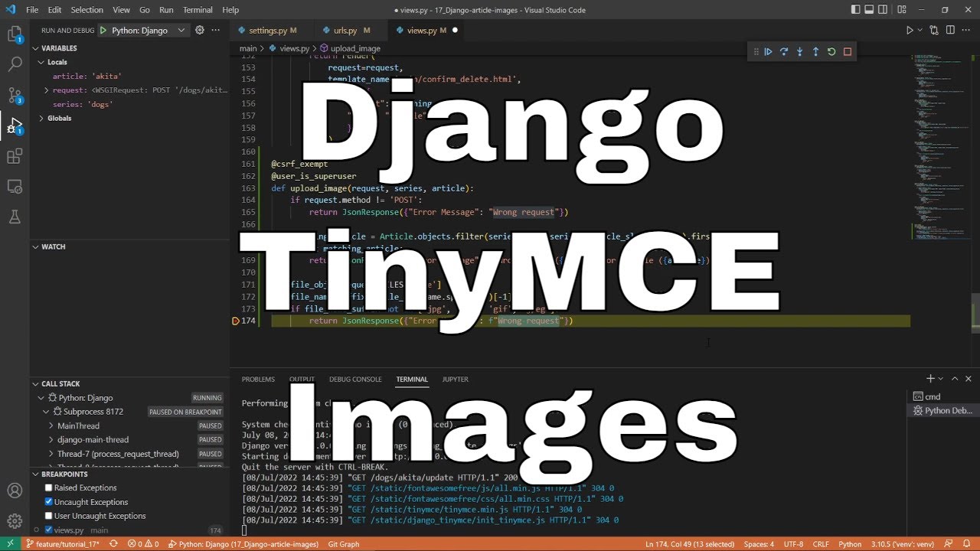
Task: Open the Debug Console panel tab
Action: tap(355, 380)
